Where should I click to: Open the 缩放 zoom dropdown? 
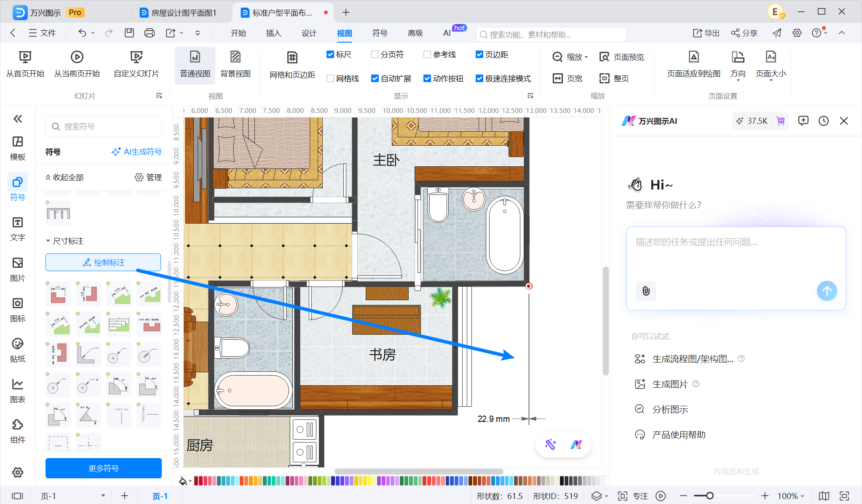(570, 57)
